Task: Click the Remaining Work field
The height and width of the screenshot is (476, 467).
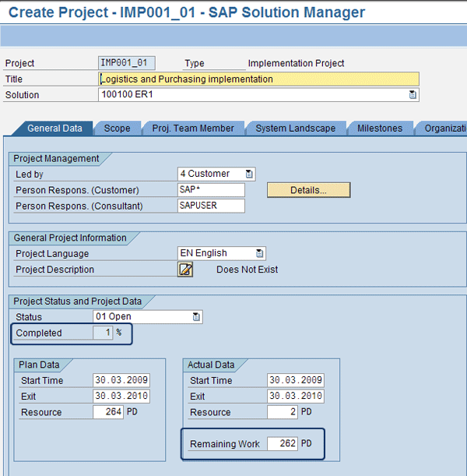Action: pos(283,444)
